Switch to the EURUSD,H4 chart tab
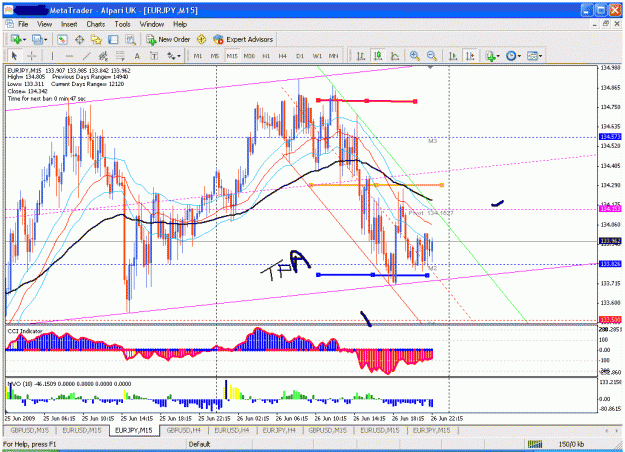 (232, 430)
